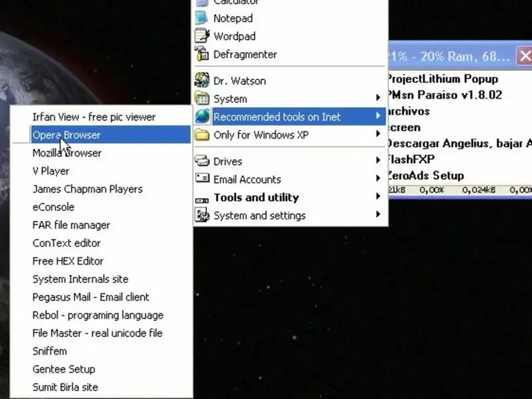Expand the Drives submenu arrow

[378, 160]
